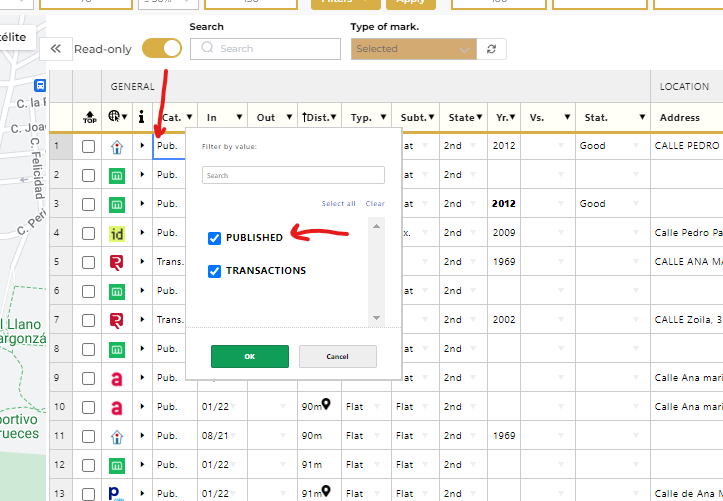Click the map pin next to 91m in row 13
The image size is (723, 501).
pyautogui.click(x=326, y=491)
